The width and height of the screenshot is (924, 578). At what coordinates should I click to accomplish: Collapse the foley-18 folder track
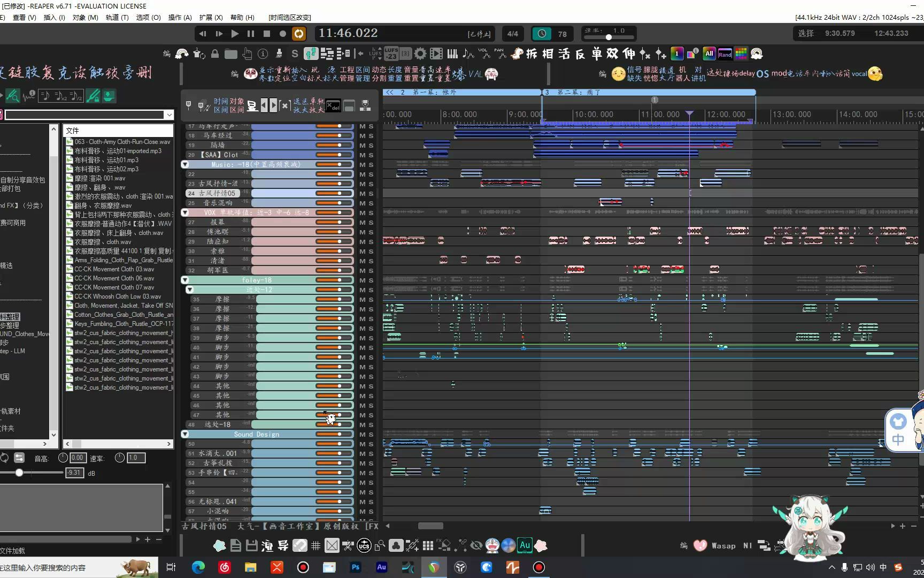[x=185, y=280]
